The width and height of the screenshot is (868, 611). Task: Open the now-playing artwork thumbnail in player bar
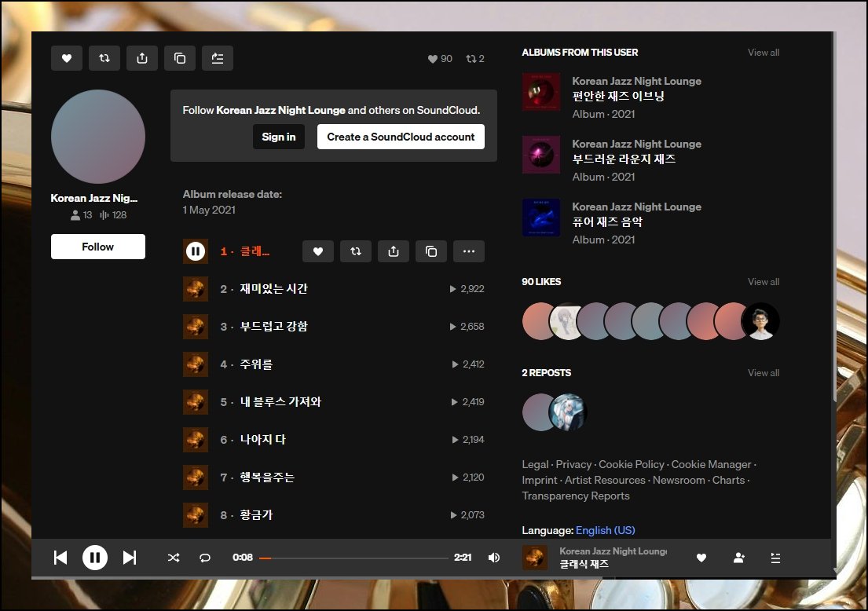[535, 558]
